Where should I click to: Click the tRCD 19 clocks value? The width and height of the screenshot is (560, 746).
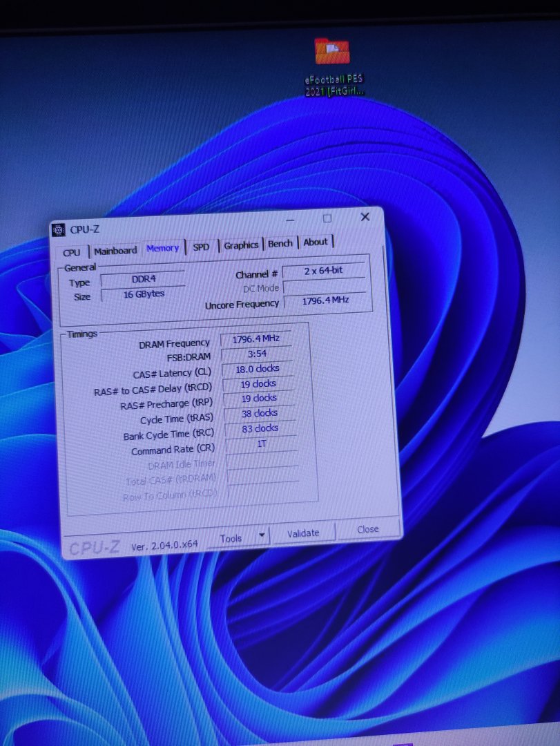258,383
